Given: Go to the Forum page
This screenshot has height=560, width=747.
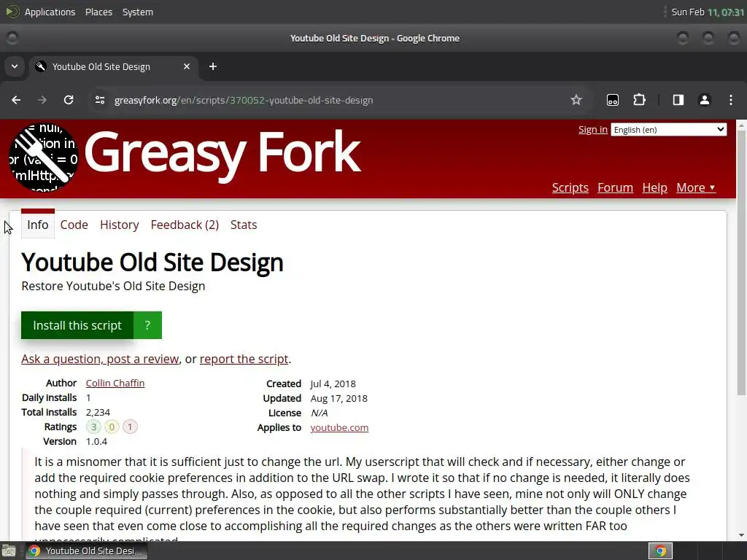Looking at the screenshot, I should click(x=615, y=187).
